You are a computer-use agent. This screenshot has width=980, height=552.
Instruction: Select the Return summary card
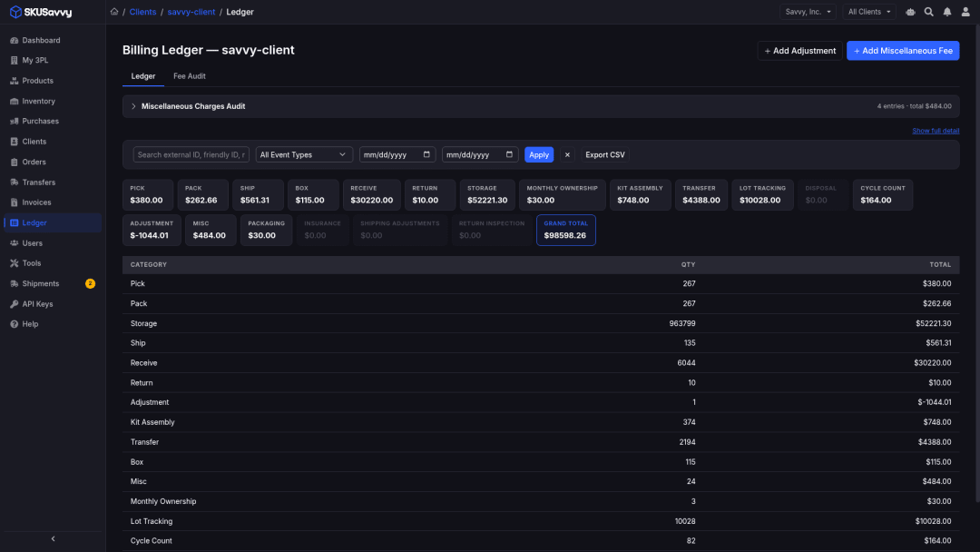pyautogui.click(x=430, y=194)
